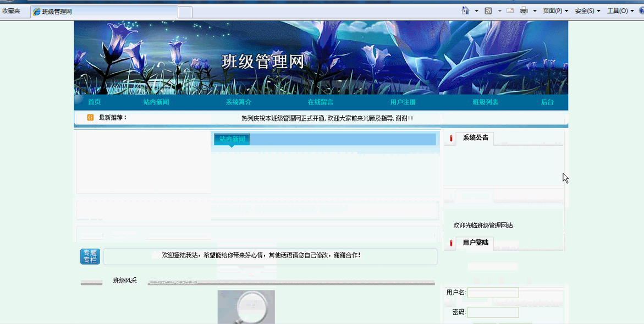Open the Home icon dropdown arrow

476,11
